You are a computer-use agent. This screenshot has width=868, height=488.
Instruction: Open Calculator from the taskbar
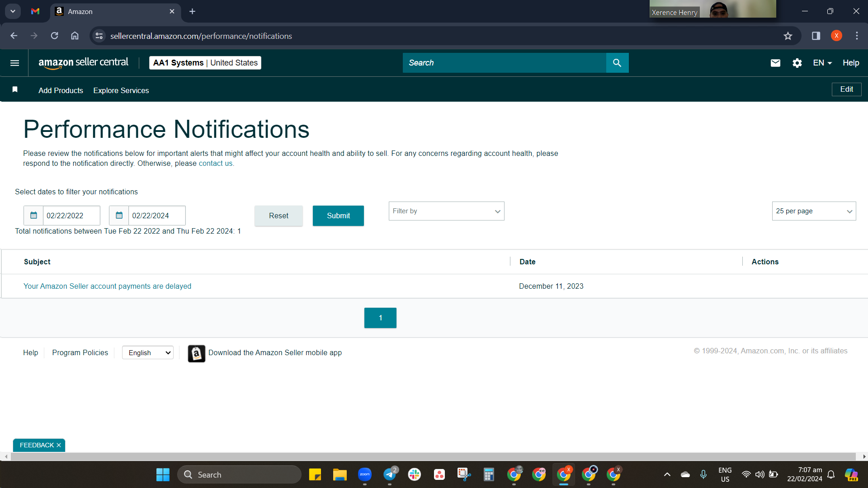coord(489,474)
